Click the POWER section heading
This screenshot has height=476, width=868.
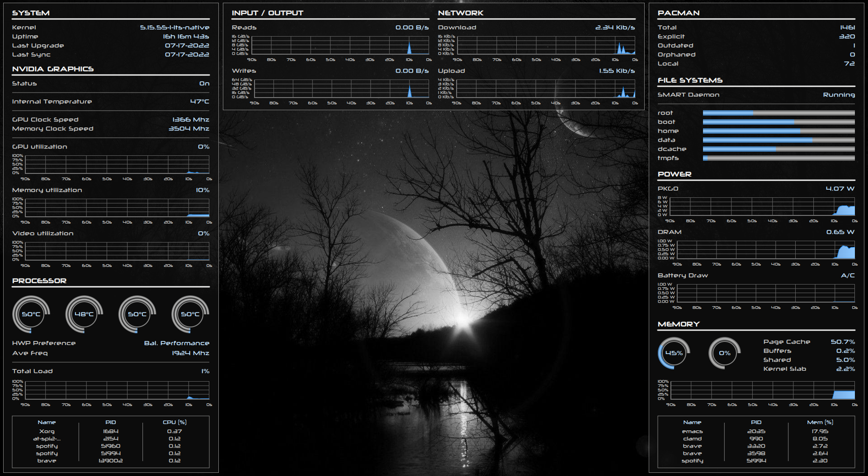click(675, 174)
